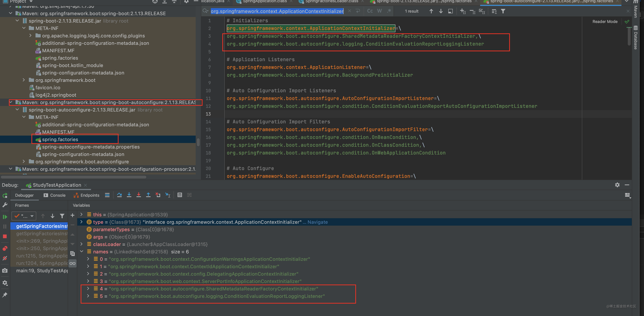Go to previous search occurrence
This screenshot has height=316, width=644.
click(431, 11)
